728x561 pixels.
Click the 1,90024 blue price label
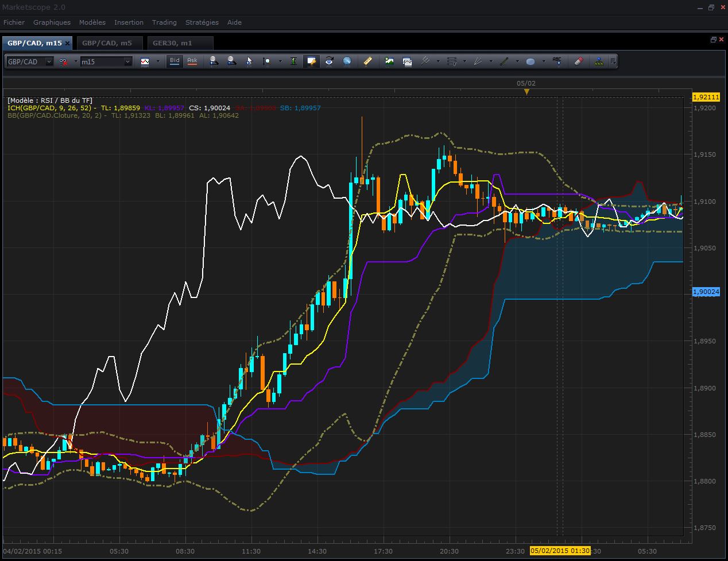click(706, 292)
